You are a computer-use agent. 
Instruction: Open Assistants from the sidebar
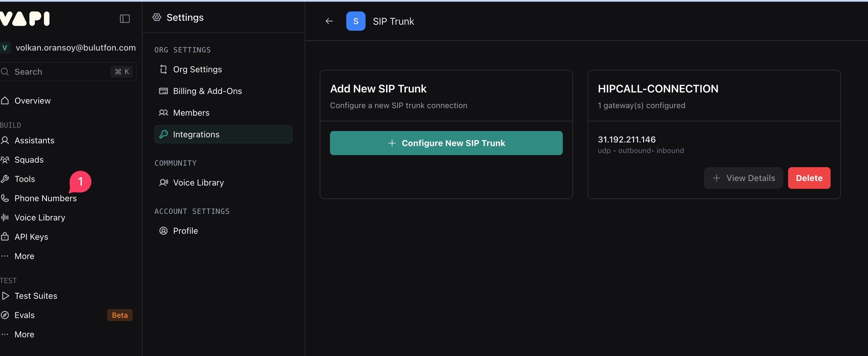(x=34, y=140)
